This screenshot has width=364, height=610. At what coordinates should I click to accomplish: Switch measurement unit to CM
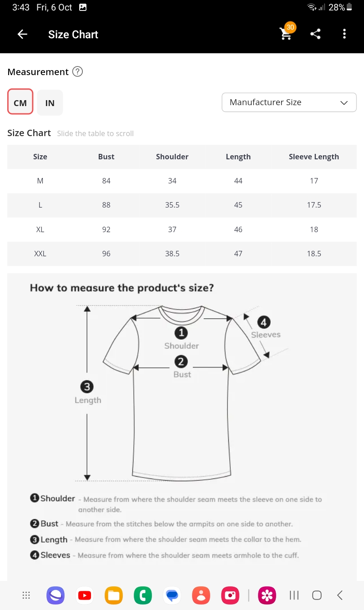coord(20,102)
